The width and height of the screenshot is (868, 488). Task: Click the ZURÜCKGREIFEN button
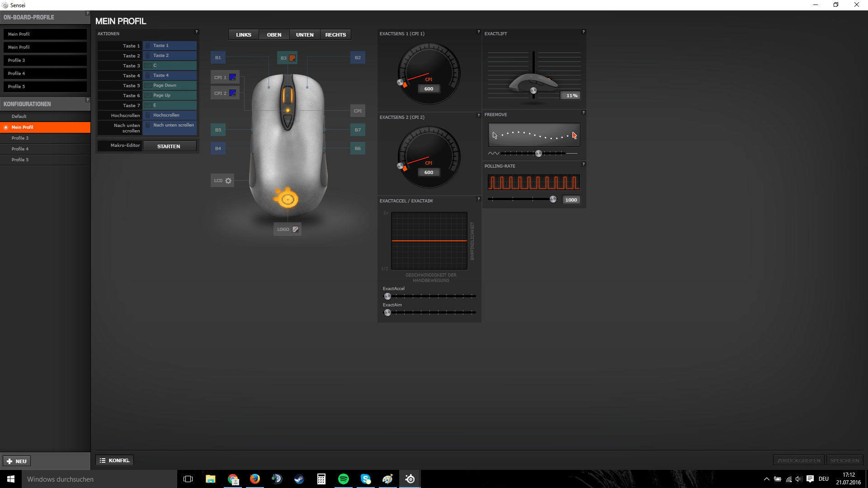pos(798,460)
